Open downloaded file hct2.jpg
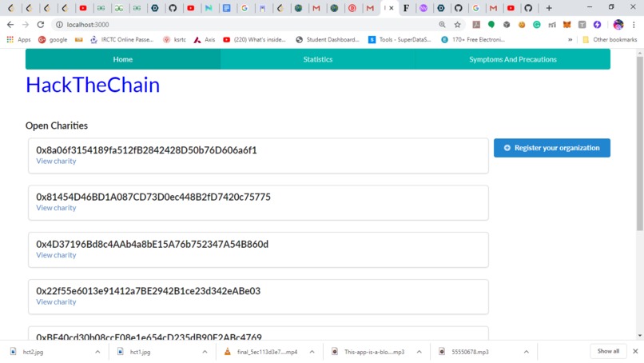 point(33,352)
